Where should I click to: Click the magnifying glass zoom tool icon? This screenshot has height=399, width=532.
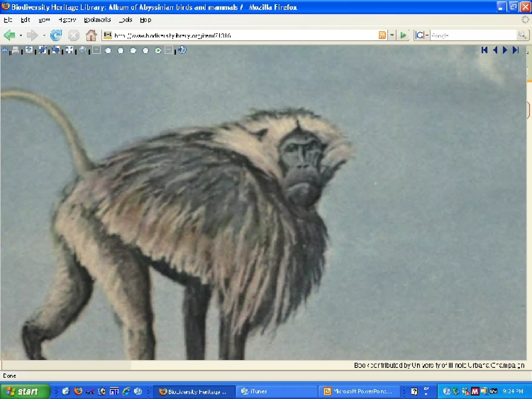click(x=83, y=50)
